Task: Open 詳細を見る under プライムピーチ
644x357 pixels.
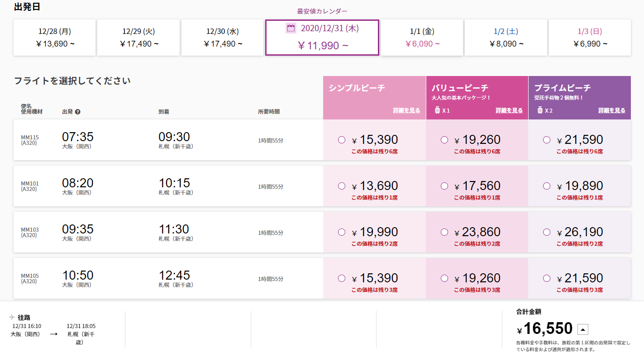Action: (612, 110)
